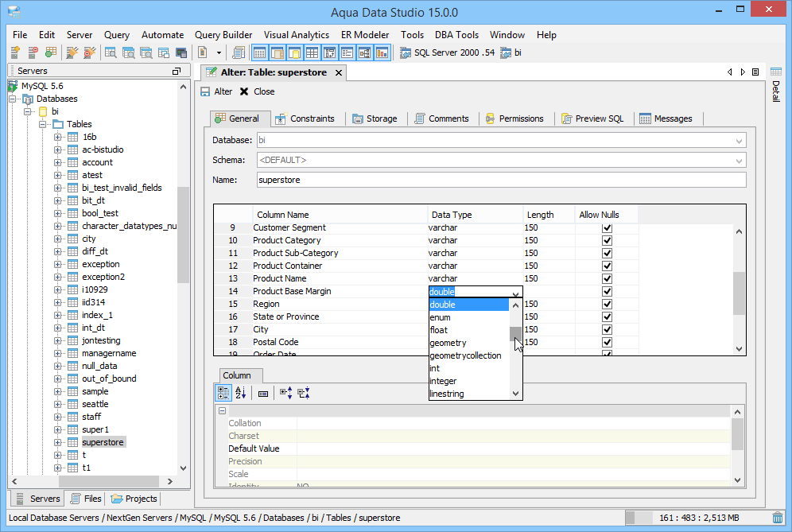Open the Schema dropdown
The width and height of the screenshot is (792, 532).
tap(739, 161)
